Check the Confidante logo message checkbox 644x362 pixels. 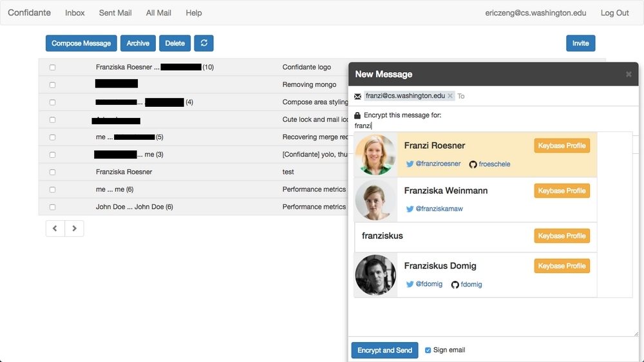pos(52,67)
